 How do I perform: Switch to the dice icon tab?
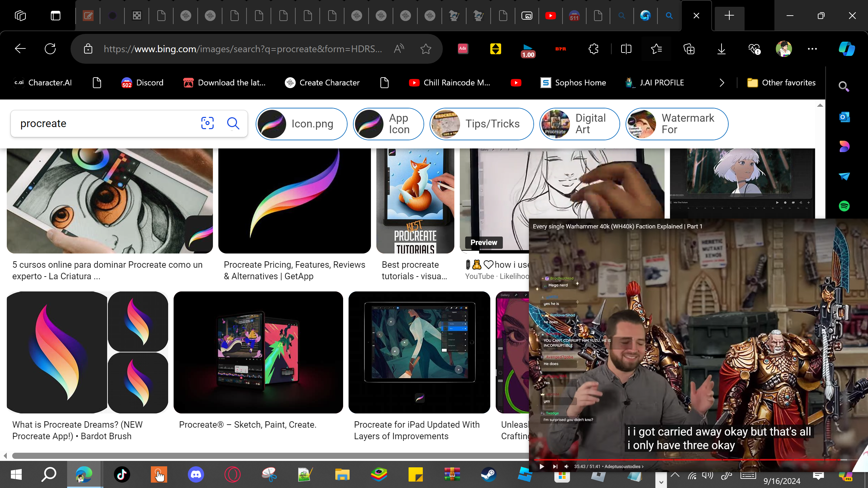coord(137,16)
